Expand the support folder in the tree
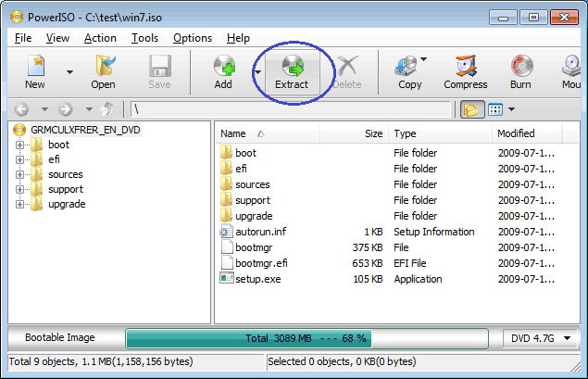Screen dimensions: 588x379 tap(19, 189)
